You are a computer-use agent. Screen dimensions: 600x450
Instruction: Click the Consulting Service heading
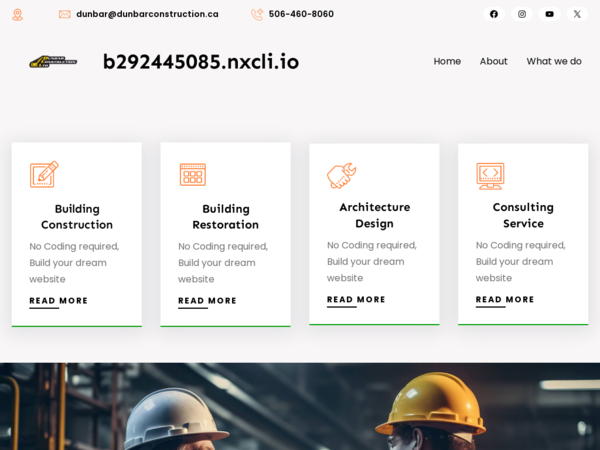(523, 215)
